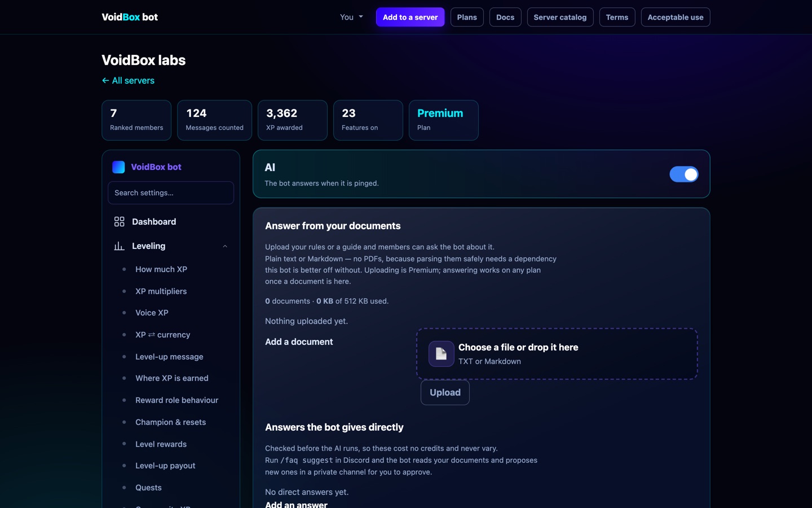Open the You account dropdown
The image size is (812, 508).
point(351,17)
